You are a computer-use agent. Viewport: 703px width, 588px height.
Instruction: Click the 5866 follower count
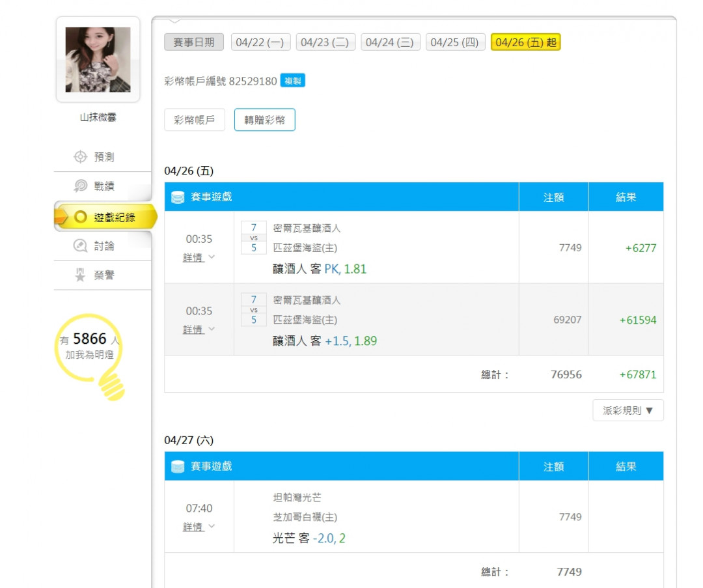pos(90,338)
